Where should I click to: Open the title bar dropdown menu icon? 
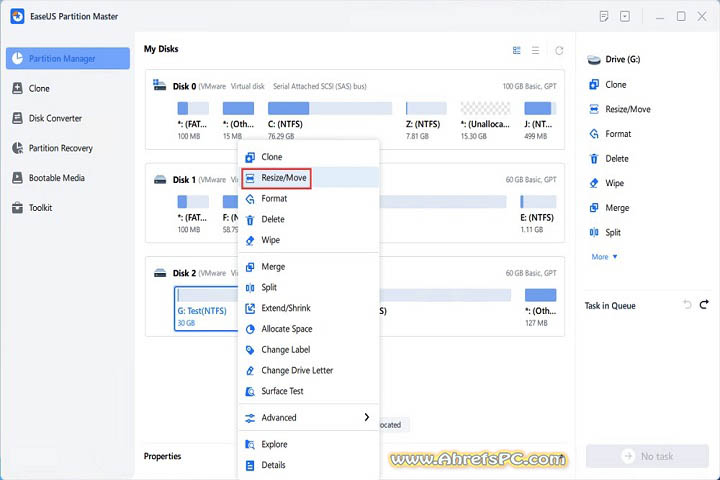click(625, 17)
